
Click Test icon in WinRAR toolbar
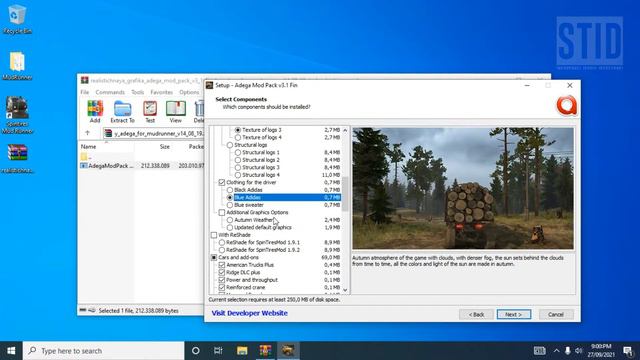pyautogui.click(x=150, y=112)
